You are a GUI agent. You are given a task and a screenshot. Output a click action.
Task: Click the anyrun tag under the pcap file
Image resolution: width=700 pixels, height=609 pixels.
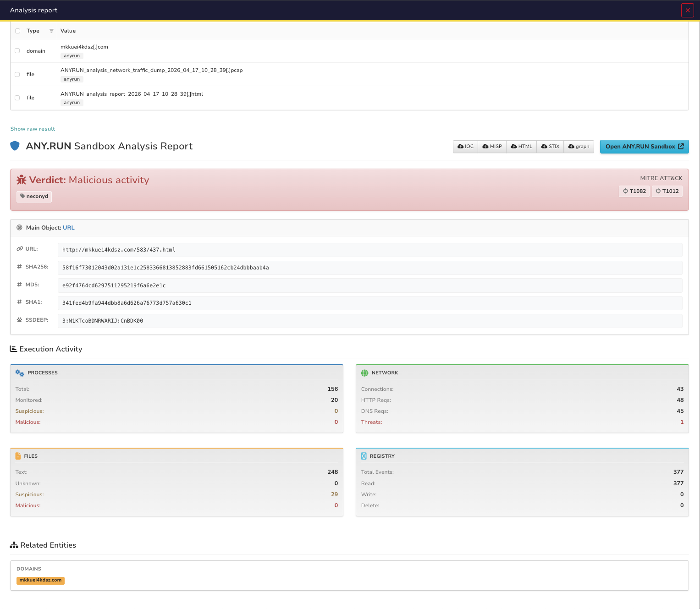pos(72,79)
